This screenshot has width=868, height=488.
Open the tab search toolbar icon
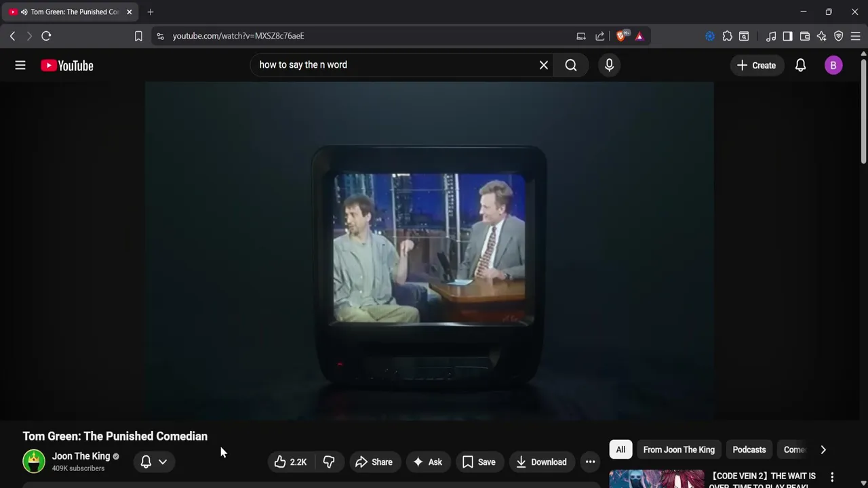[x=744, y=36]
